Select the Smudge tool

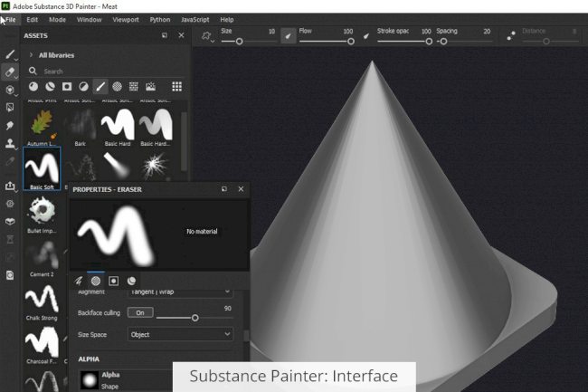pyautogui.click(x=10, y=125)
